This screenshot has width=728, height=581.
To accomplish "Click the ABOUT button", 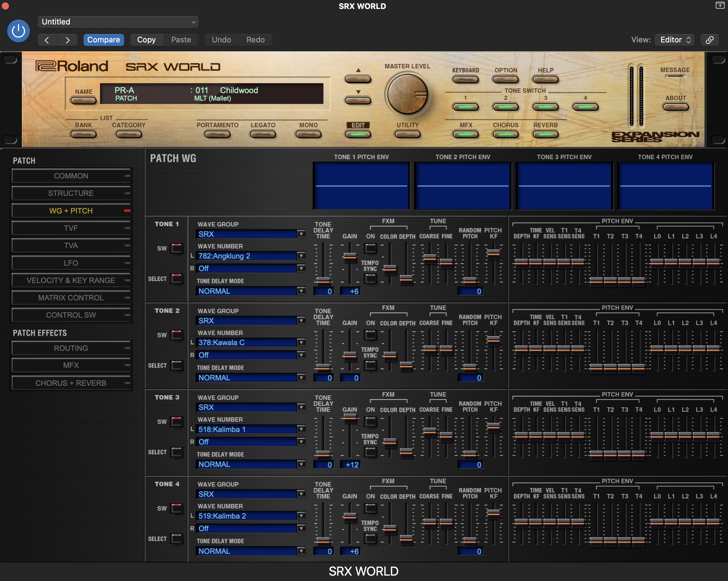I will (676, 107).
